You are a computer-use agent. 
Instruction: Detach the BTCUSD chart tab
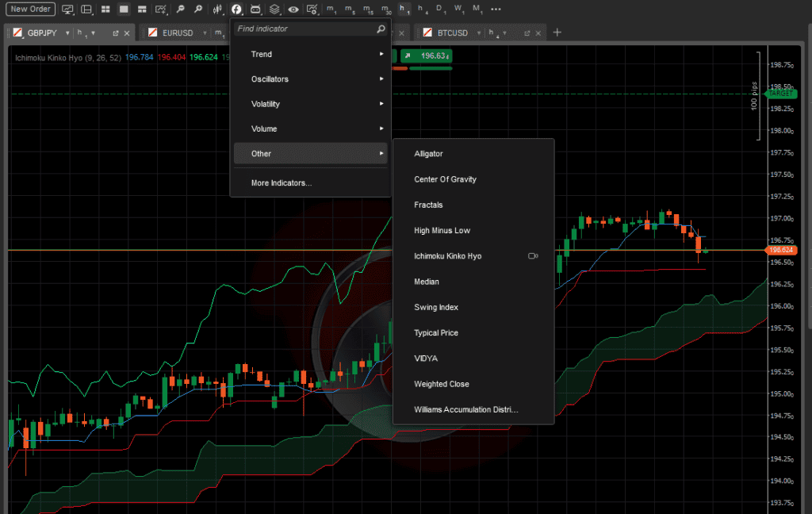click(x=527, y=33)
